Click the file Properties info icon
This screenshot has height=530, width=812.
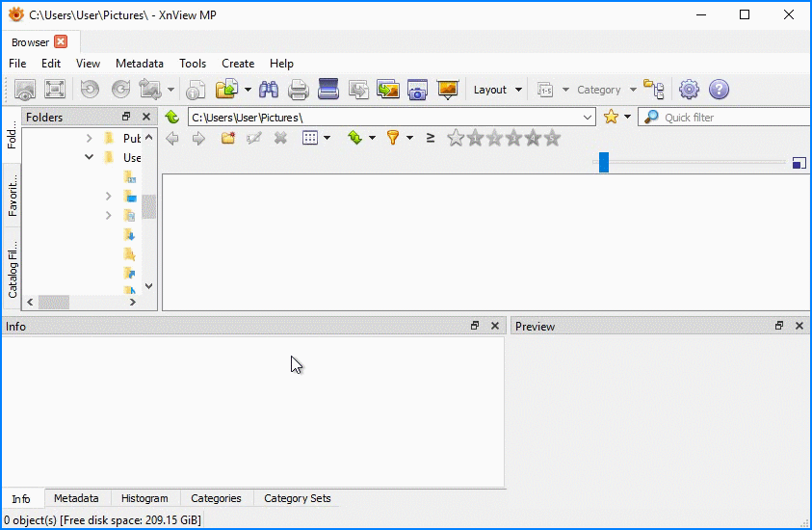tap(196, 90)
